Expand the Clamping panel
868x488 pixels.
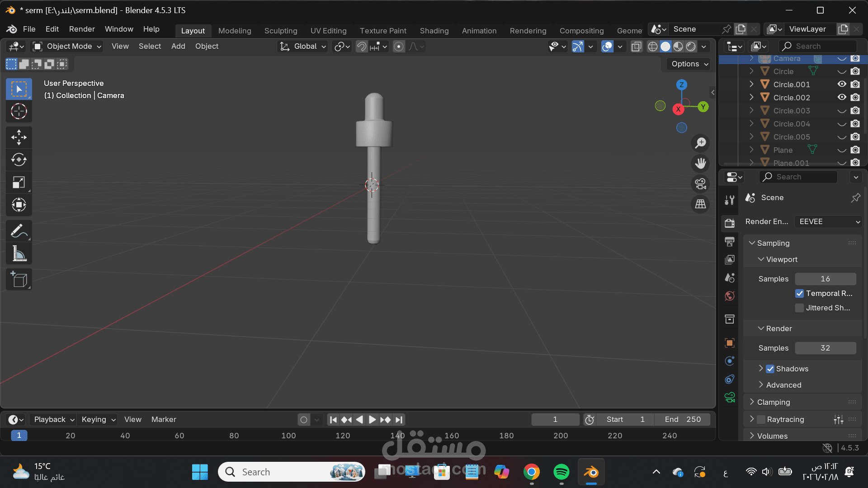(x=773, y=402)
